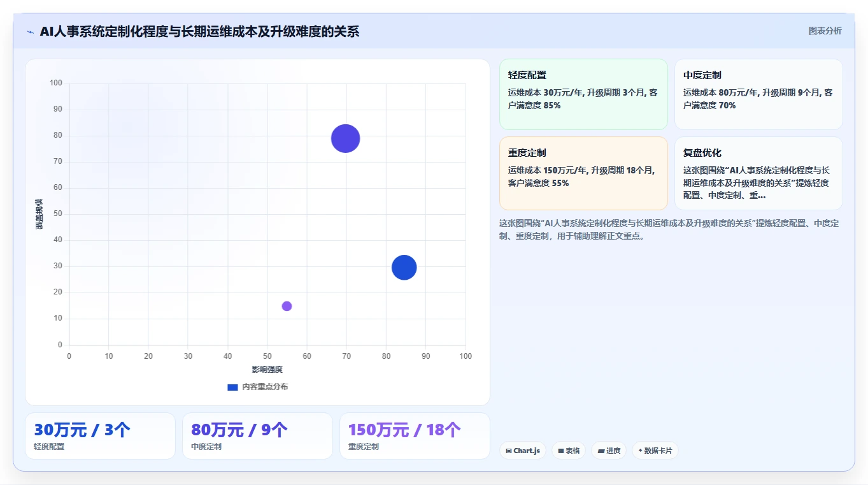
Task: Click the 运维成本 80万元/年 description text
Action: (x=758, y=99)
